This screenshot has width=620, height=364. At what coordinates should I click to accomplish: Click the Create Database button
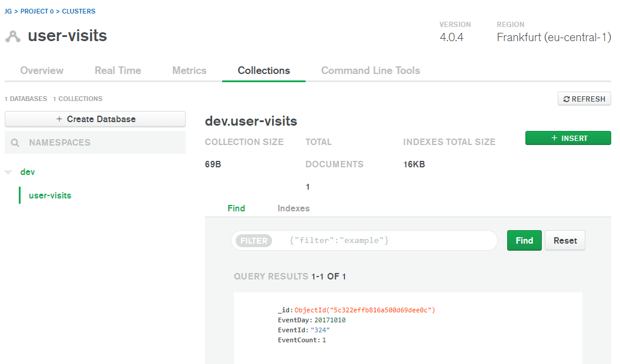(x=95, y=119)
